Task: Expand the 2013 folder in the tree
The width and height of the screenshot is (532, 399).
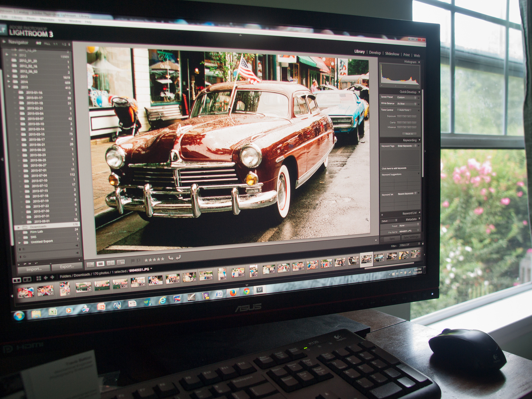Action: 9,76
